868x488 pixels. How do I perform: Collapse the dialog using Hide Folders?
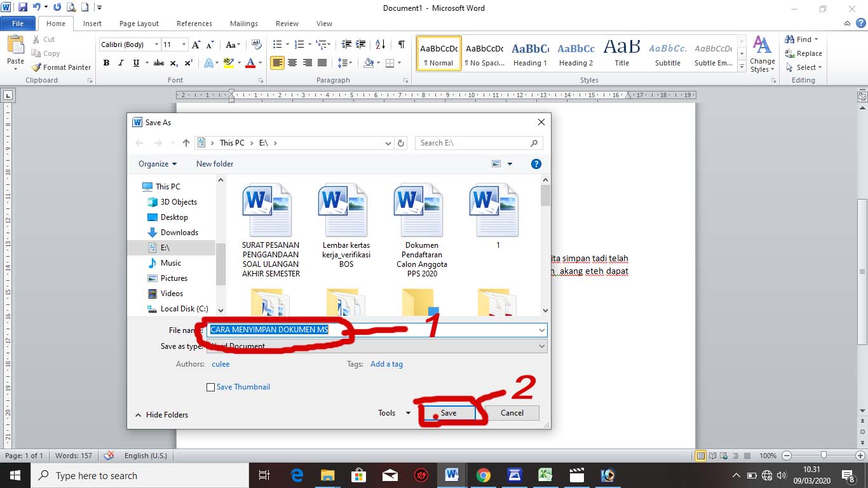(x=161, y=415)
